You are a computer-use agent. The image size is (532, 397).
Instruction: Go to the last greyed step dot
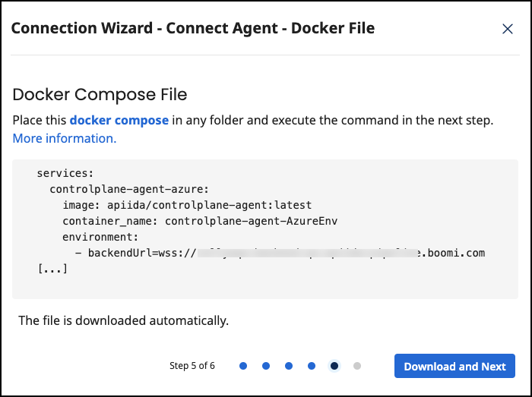click(357, 366)
